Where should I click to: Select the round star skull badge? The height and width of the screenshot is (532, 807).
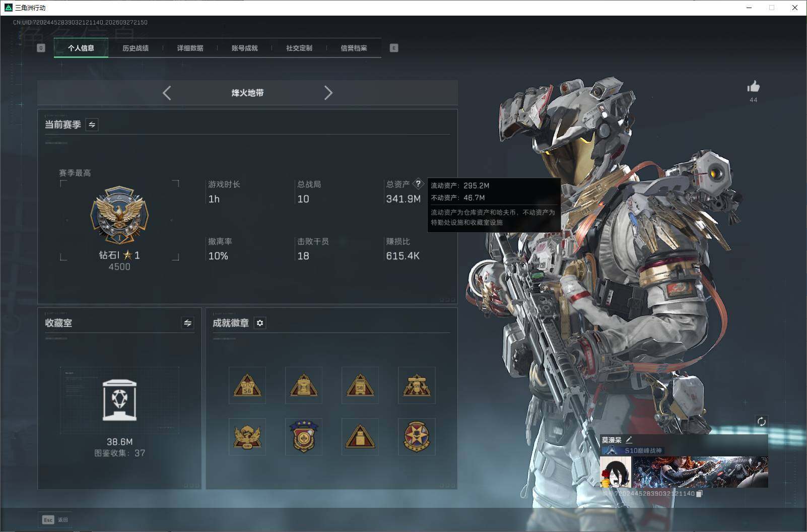pyautogui.click(x=417, y=437)
